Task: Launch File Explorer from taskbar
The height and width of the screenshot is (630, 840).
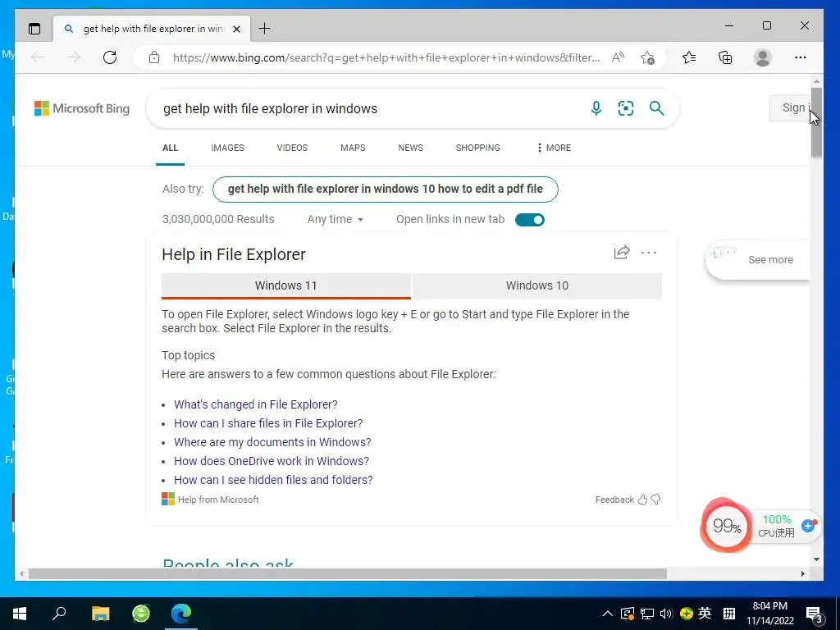Action: (100, 614)
